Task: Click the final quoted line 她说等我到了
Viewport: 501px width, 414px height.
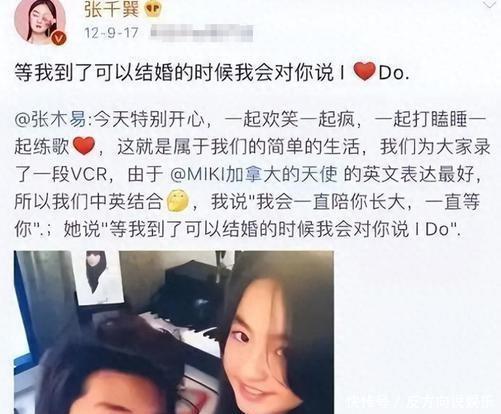Action: click(263, 229)
